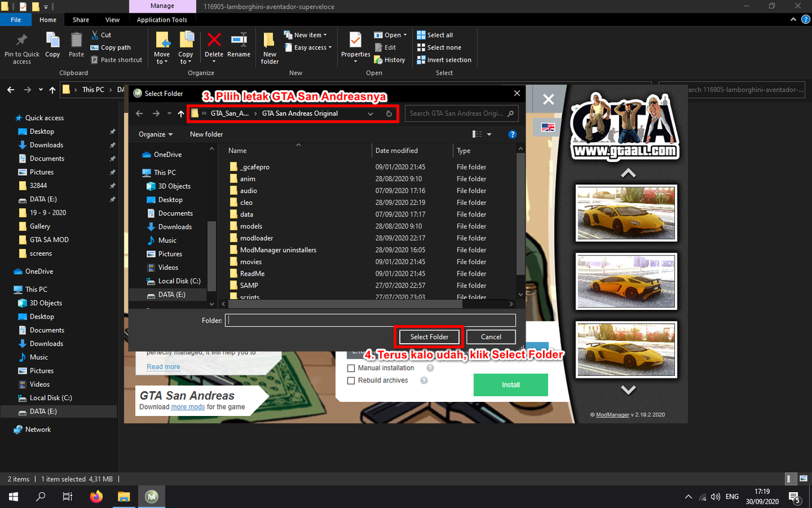Click the taskbar search icon
This screenshot has height=508, width=812.
point(41,497)
